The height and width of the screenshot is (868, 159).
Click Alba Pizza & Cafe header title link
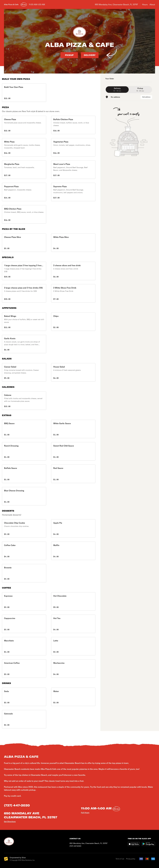click(x=11, y=5)
